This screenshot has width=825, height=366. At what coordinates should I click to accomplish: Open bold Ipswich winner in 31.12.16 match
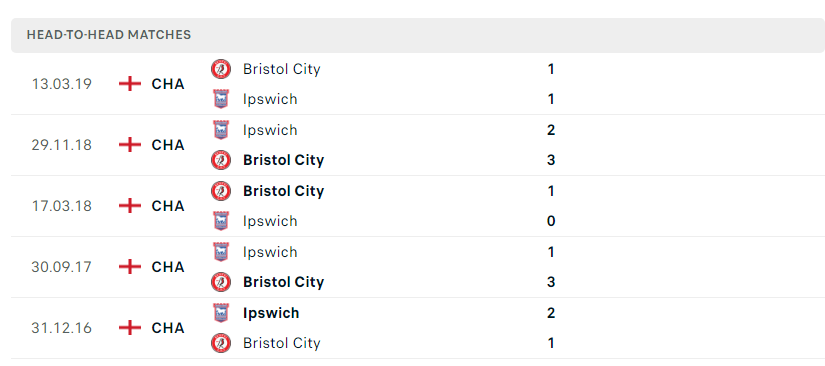(x=271, y=313)
